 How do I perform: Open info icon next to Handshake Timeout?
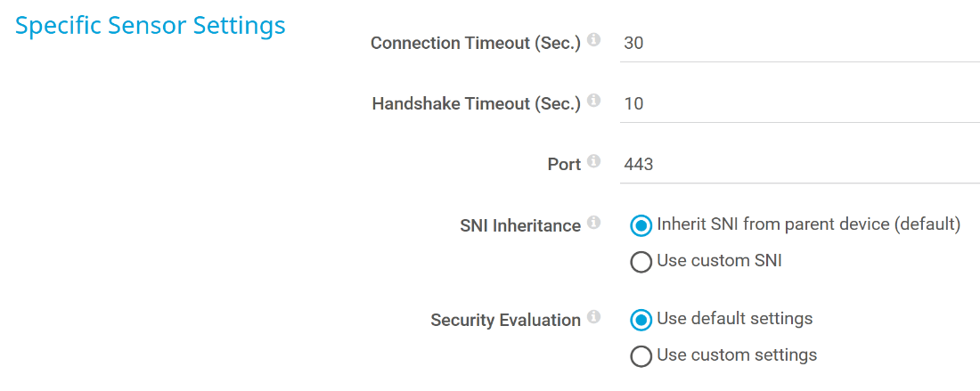[x=594, y=101]
